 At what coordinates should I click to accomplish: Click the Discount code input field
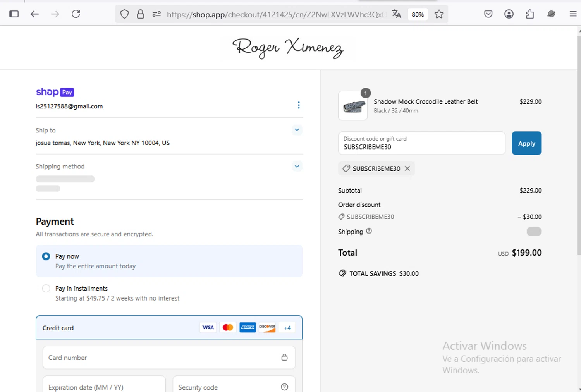[421, 143]
